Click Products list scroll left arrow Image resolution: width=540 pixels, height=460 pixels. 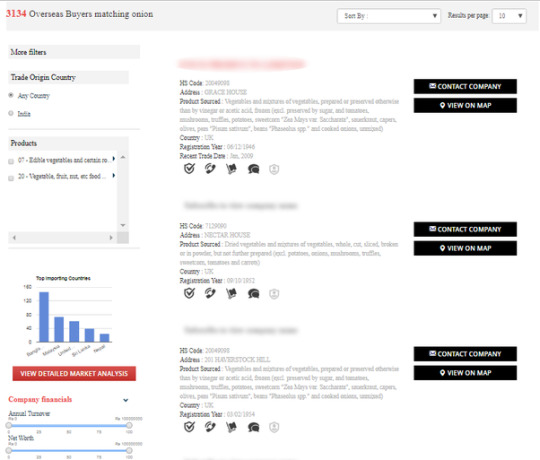tap(14, 238)
